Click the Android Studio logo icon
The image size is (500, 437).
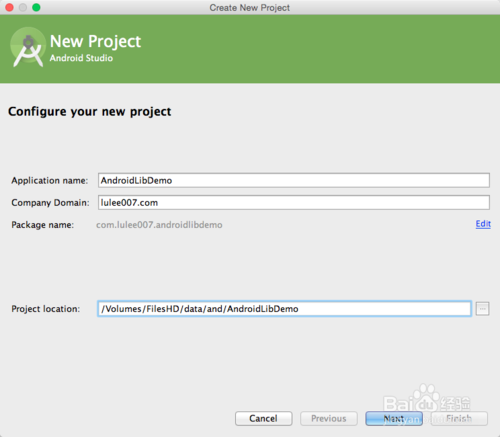pos(28,47)
